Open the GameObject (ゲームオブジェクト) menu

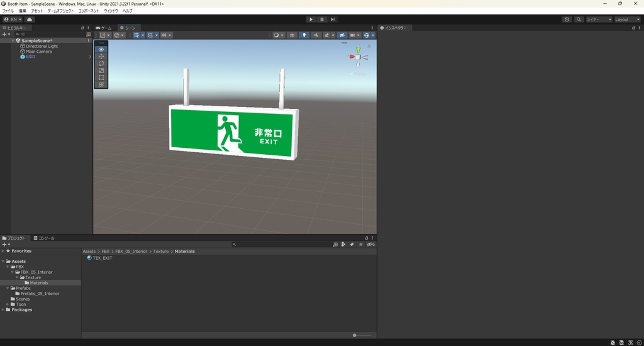(61, 11)
